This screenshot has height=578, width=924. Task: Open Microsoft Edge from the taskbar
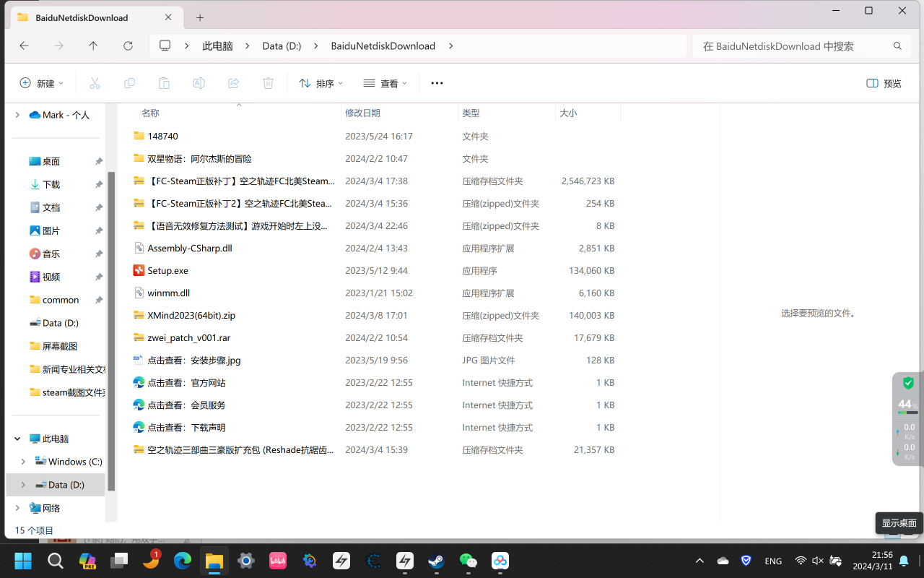click(183, 560)
